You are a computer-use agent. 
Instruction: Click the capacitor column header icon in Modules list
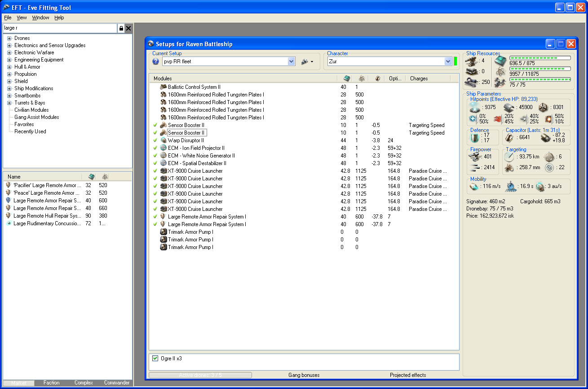378,79
